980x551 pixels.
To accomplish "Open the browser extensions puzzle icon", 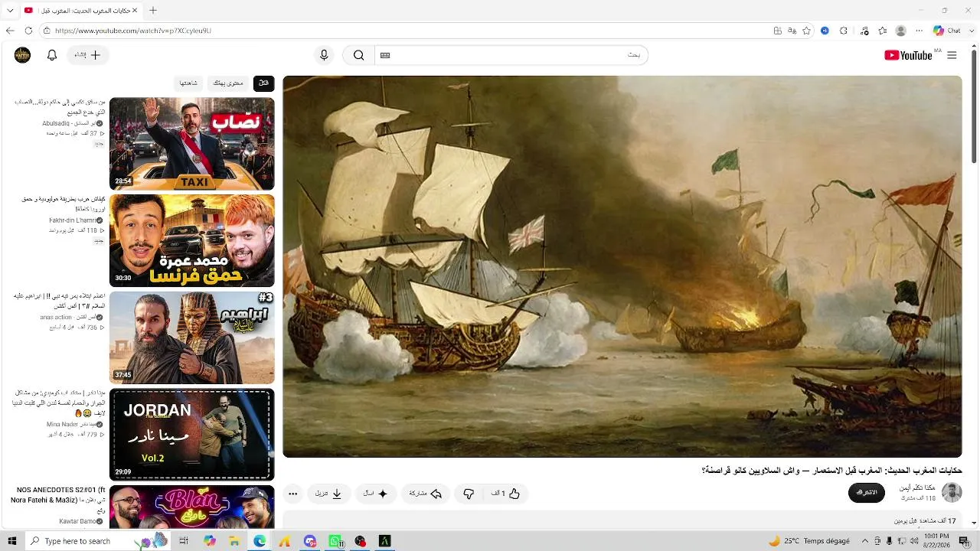I will 844,31.
